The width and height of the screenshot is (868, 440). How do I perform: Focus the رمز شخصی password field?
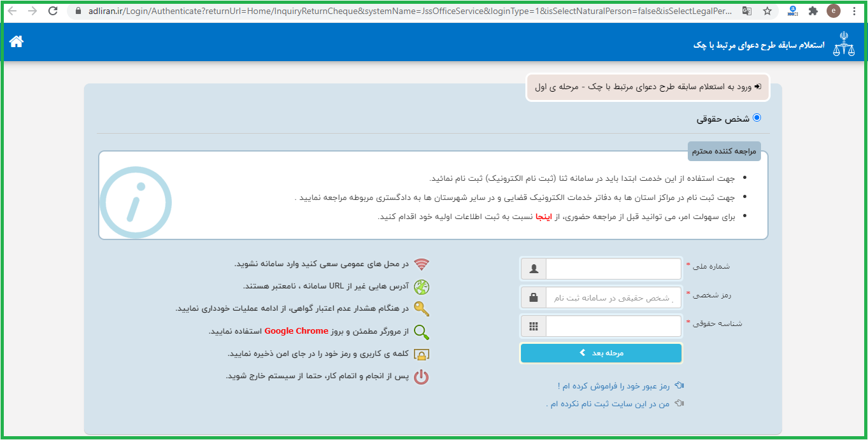614,297
